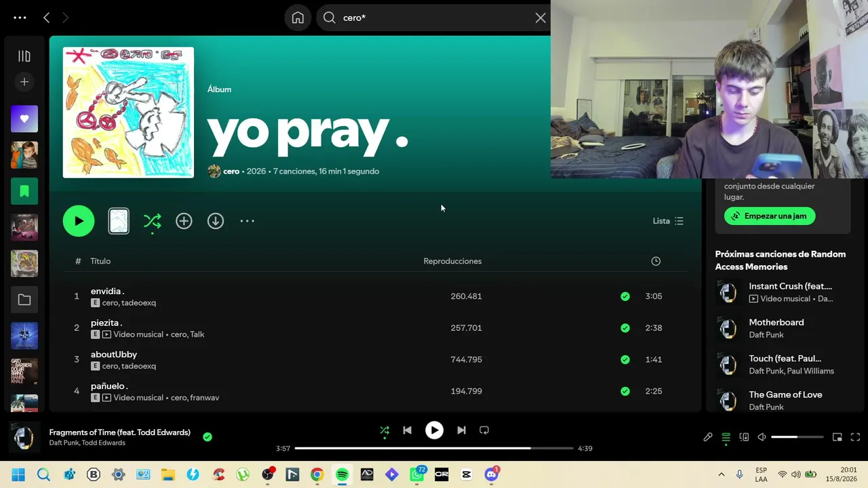
Task: Open the three-dot app menu at top left
Action: coord(20,18)
